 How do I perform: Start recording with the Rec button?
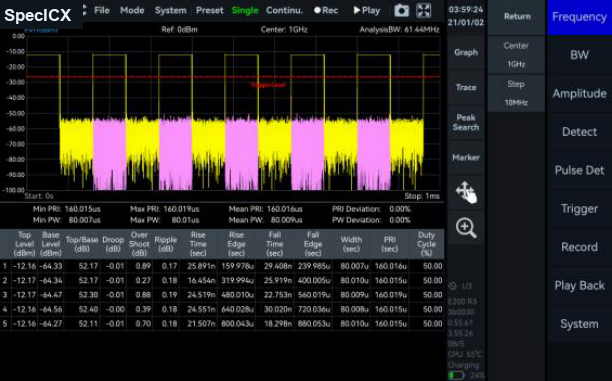(x=326, y=11)
